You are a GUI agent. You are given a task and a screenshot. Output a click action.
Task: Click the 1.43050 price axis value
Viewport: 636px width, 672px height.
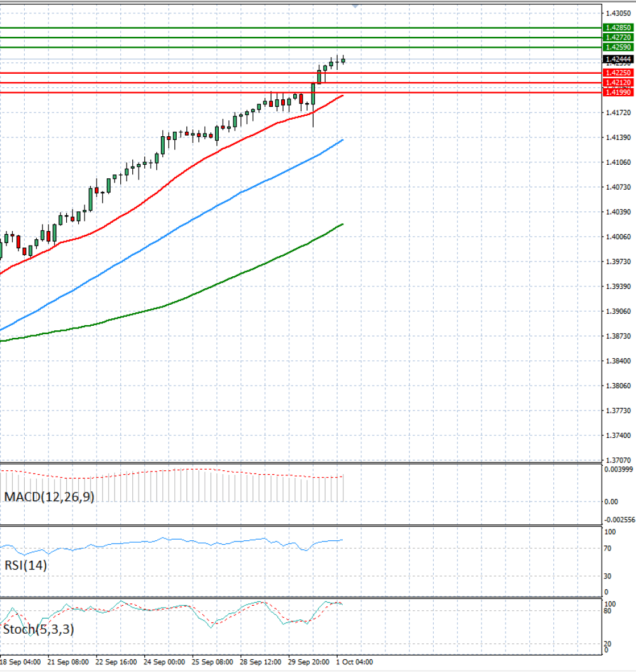pyautogui.click(x=618, y=14)
